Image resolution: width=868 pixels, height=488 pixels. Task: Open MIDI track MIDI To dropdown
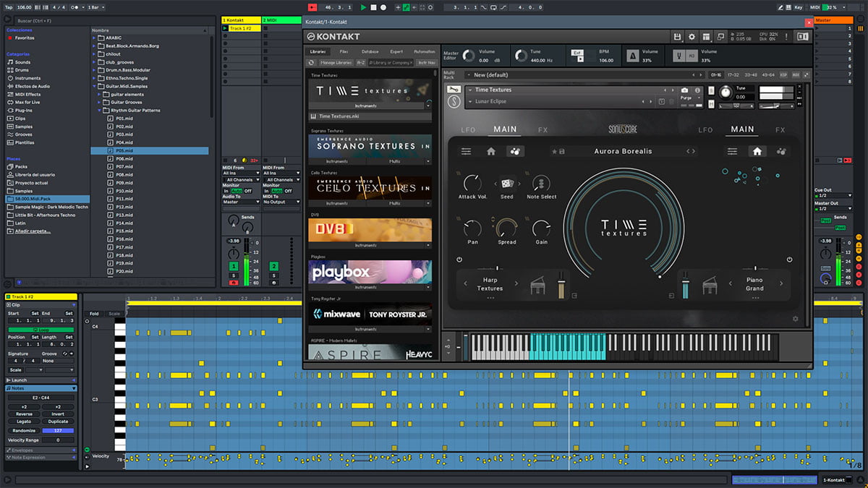281,202
